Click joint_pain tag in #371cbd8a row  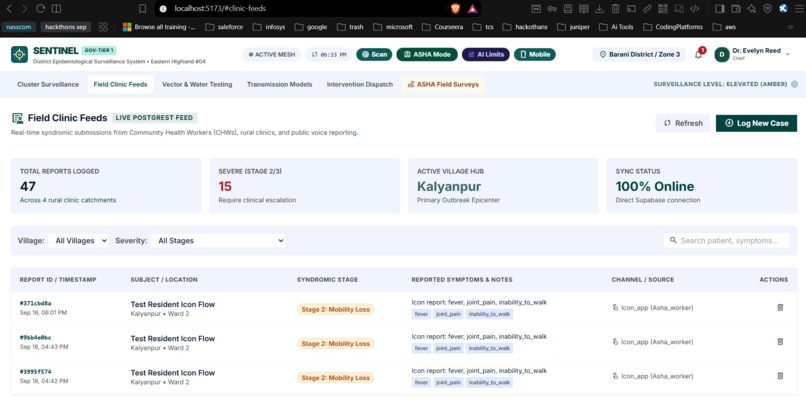click(448, 314)
